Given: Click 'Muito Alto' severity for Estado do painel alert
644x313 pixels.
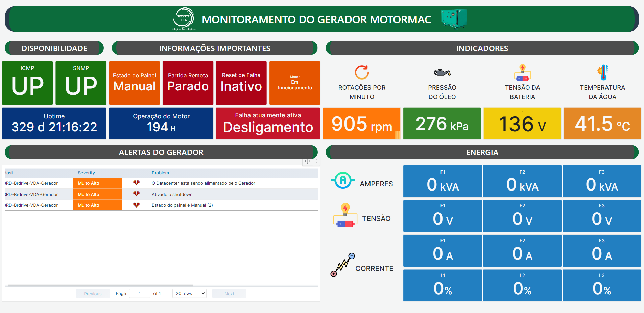Looking at the screenshot, I should click(98, 205).
